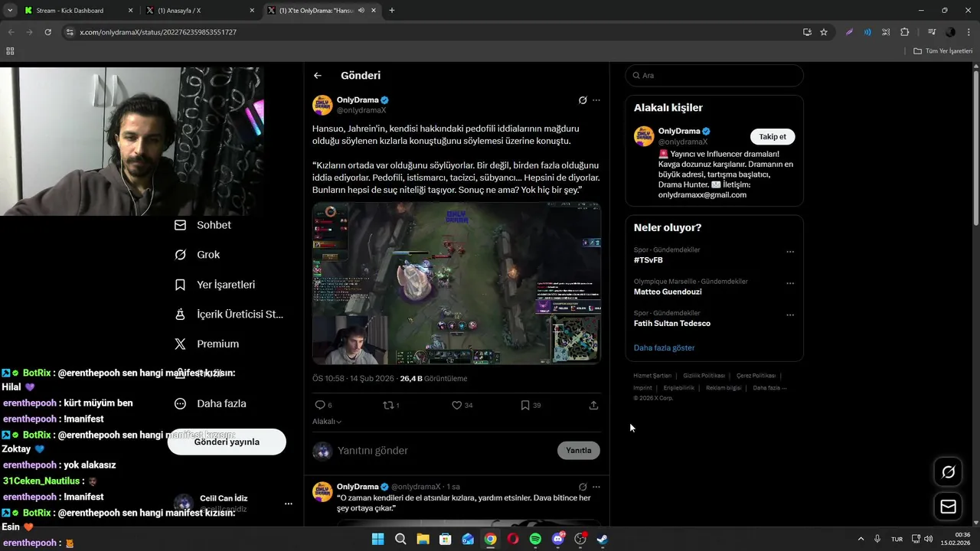
Task: Open options on OnlyDrama's reply post
Action: 596,487
